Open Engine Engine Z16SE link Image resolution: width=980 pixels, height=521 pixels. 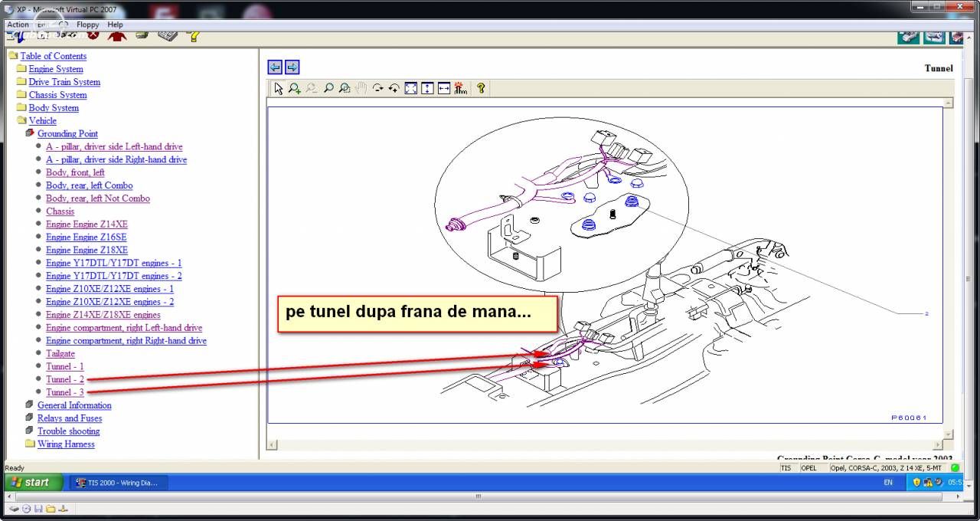pyautogui.click(x=87, y=238)
